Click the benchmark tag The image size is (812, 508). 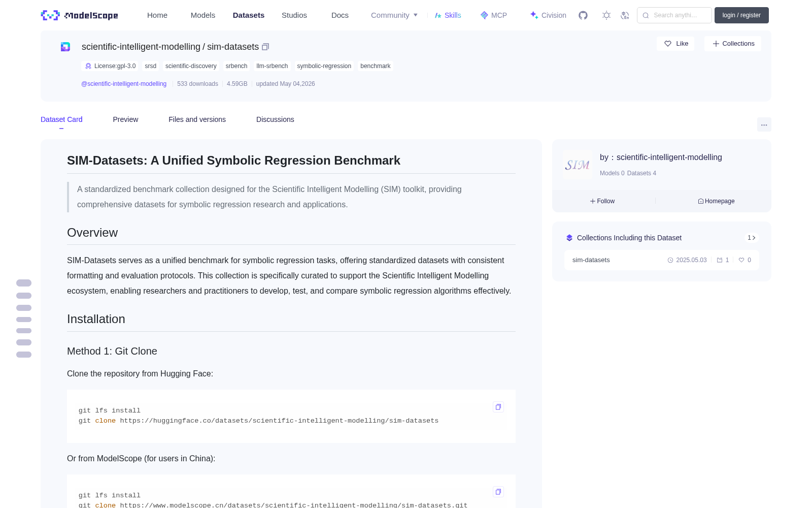click(x=376, y=66)
